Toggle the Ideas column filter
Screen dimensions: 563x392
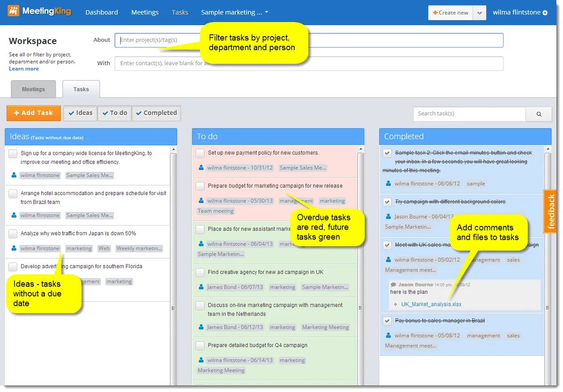pyautogui.click(x=80, y=113)
